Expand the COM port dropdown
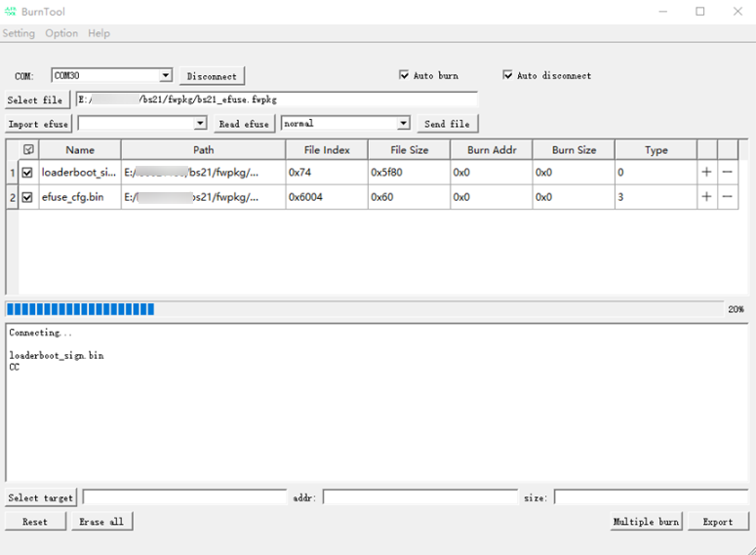Viewport: 756px width, 555px height. tap(166, 75)
